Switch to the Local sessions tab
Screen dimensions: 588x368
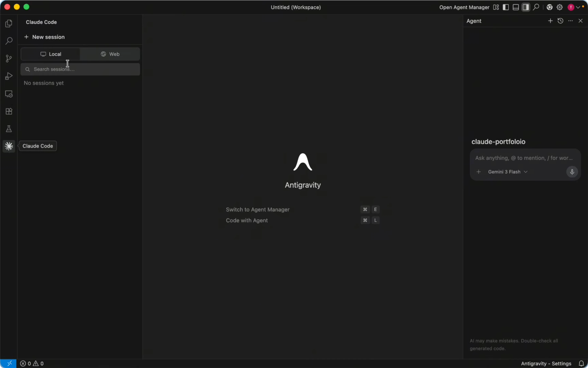(x=50, y=54)
